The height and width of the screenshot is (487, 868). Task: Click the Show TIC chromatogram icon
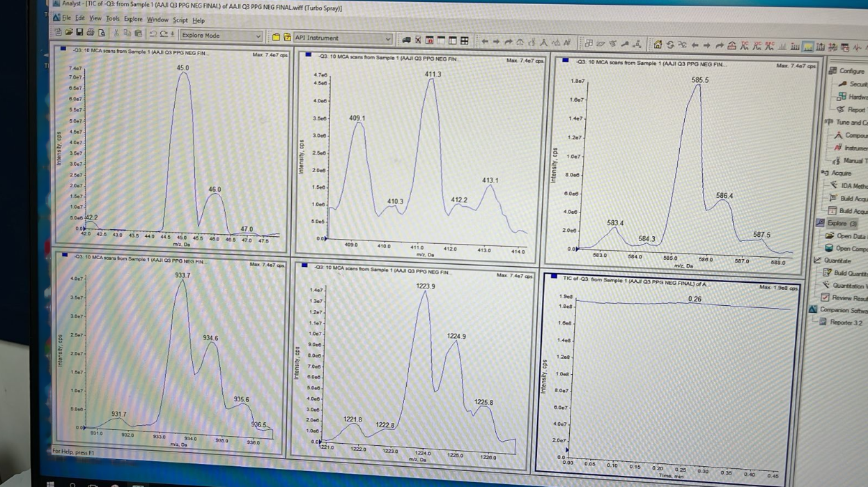tap(744, 46)
